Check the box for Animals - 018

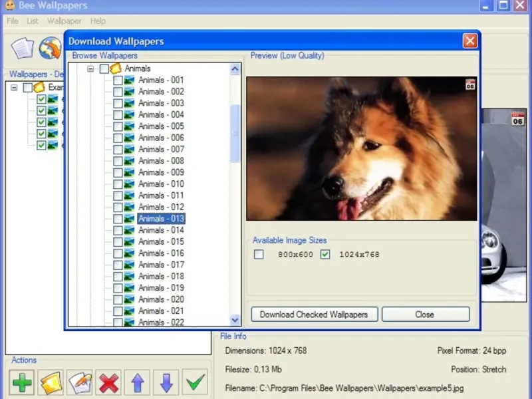(118, 277)
